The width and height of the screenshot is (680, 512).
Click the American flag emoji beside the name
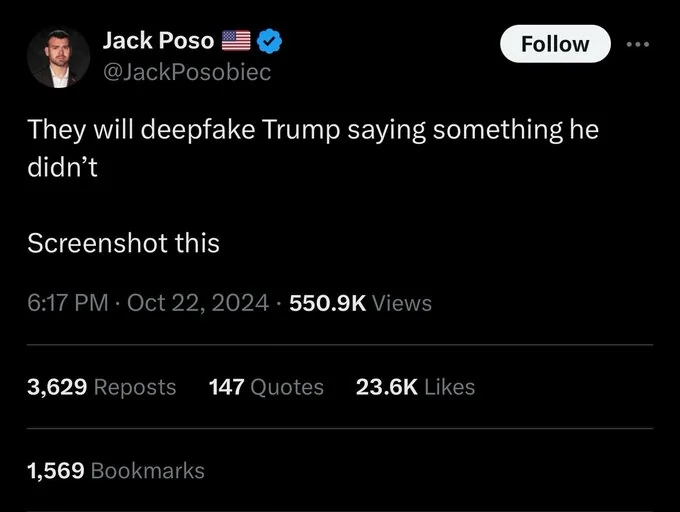pos(236,41)
